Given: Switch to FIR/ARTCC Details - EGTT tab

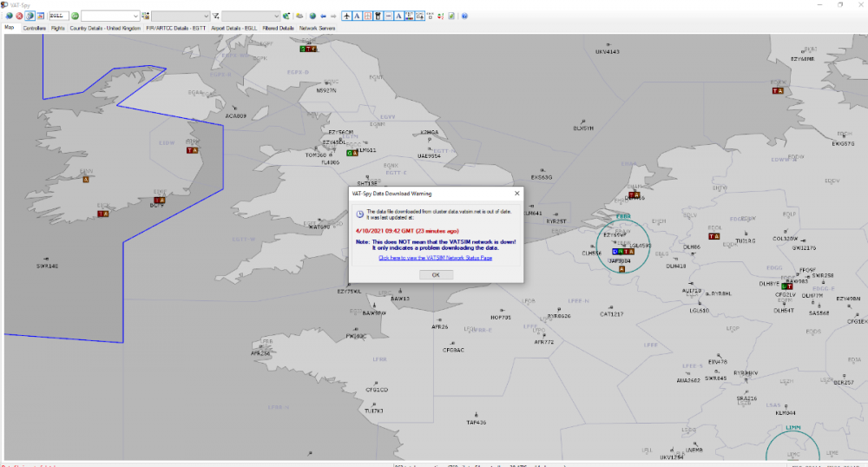Looking at the screenshot, I should [x=175, y=29].
